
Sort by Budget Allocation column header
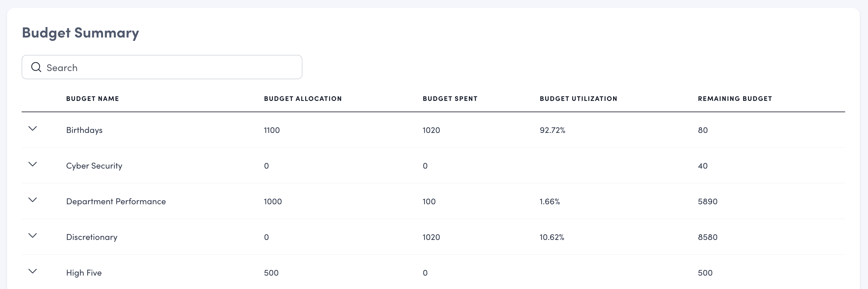[303, 99]
